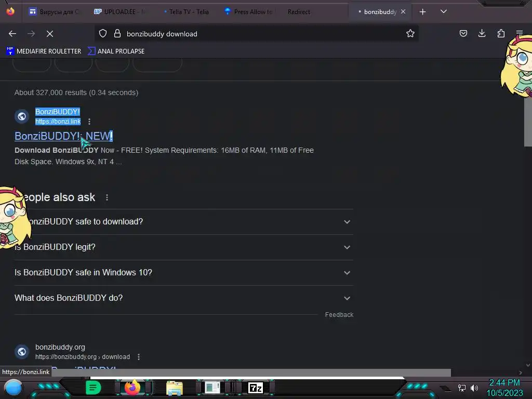This screenshot has width=532, height=399.
Task: List all tabs with the chevron
Action: [x=444, y=11]
